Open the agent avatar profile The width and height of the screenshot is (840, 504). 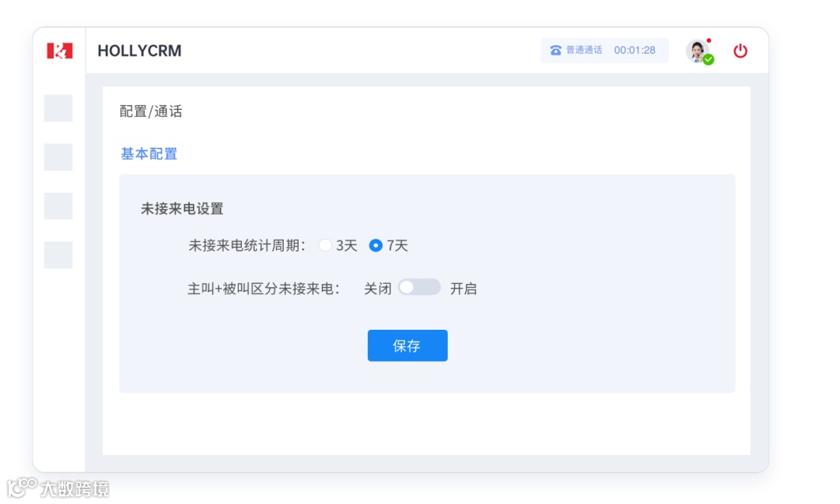pos(697,51)
